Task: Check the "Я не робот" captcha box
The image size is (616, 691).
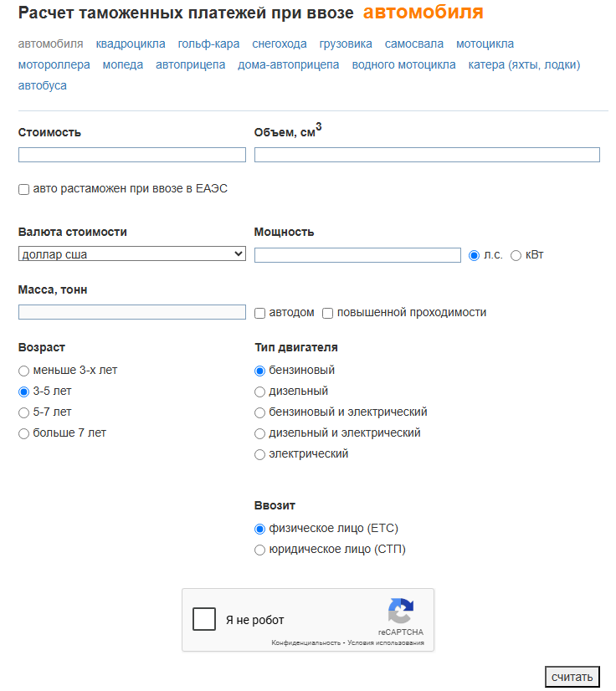Action: pyautogui.click(x=204, y=620)
